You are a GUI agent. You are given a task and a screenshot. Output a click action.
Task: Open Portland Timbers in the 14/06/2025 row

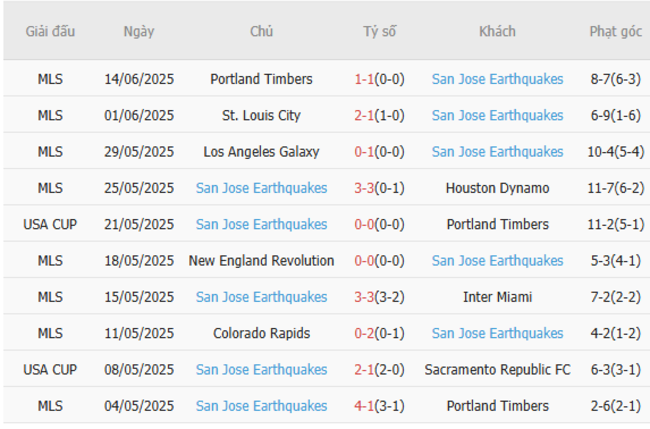(x=261, y=79)
